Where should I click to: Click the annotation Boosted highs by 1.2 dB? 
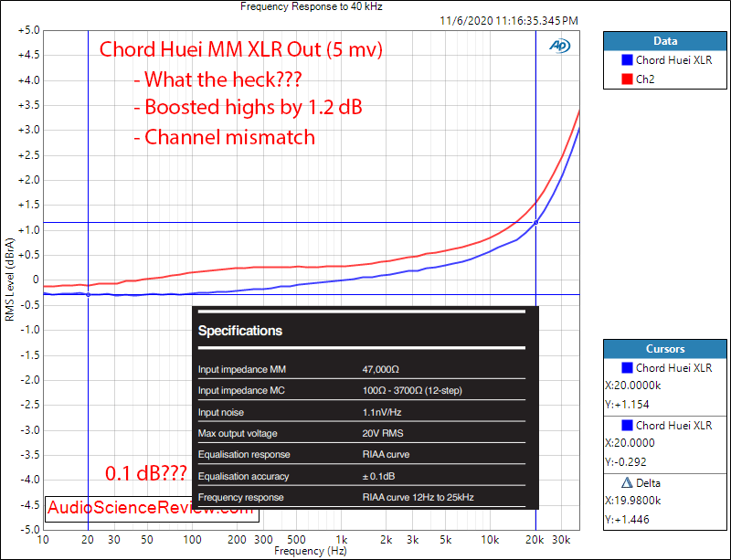click(x=248, y=107)
